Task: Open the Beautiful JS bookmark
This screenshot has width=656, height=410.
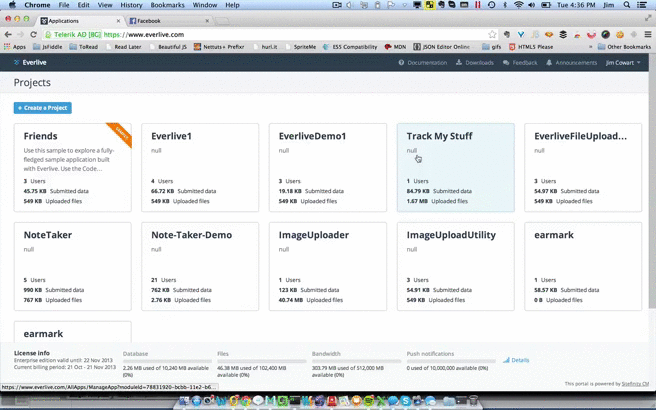Action: [168, 47]
